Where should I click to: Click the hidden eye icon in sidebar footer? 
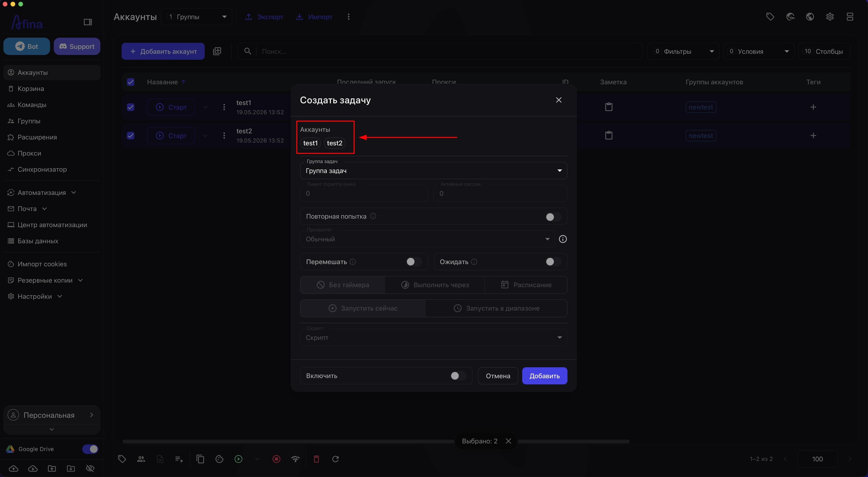click(x=90, y=468)
